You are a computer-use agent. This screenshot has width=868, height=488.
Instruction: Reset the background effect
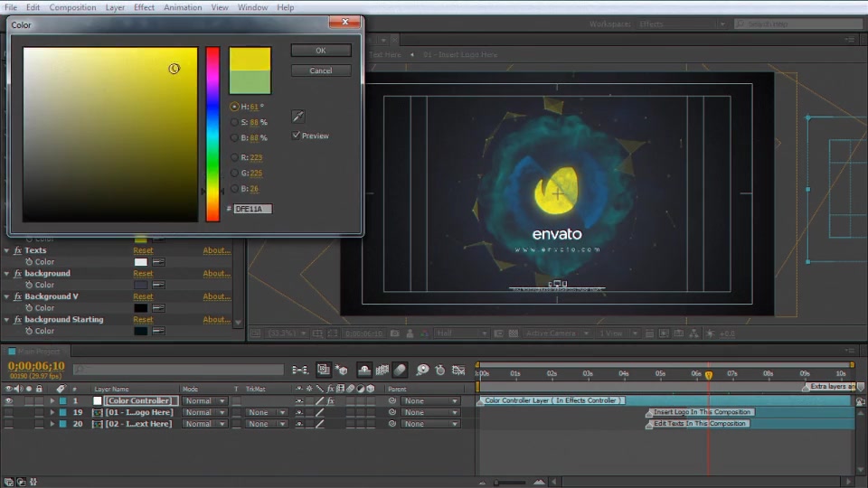(143, 274)
